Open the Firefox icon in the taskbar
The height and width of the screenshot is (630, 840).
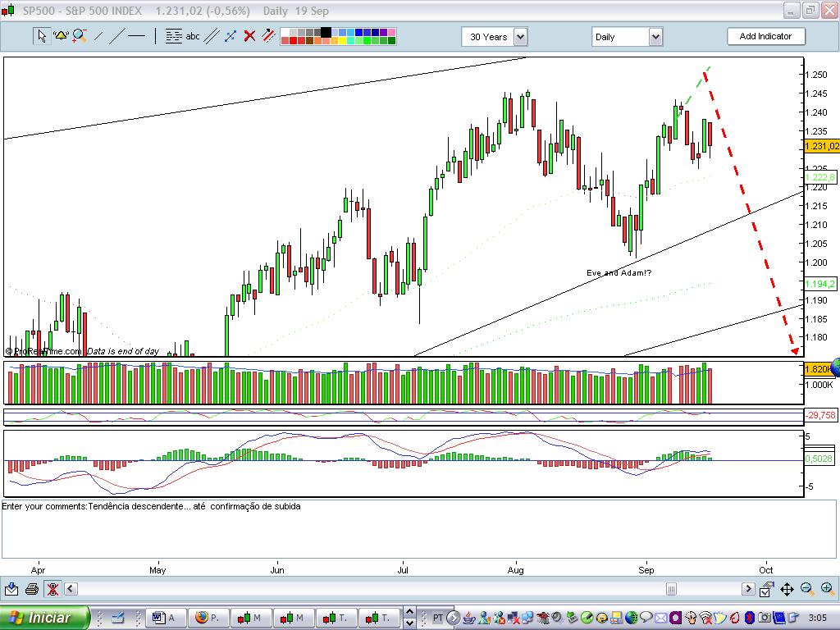(203, 618)
